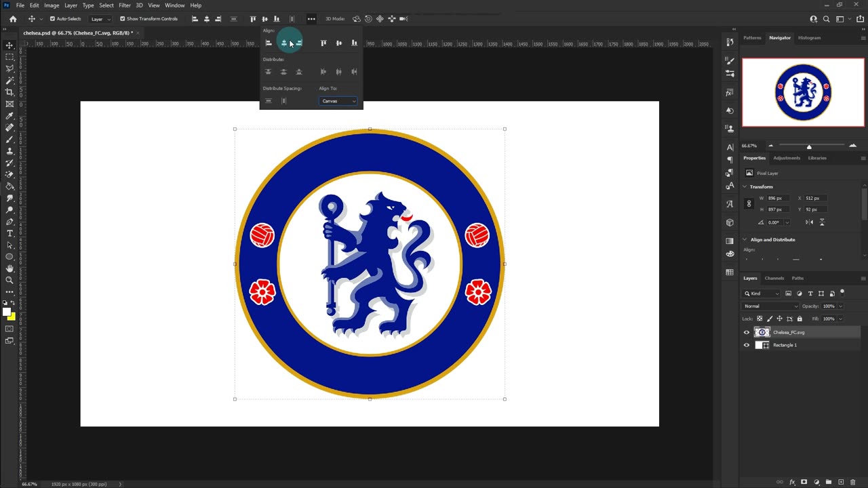This screenshot has width=868, height=488.
Task: Select the Brush tool
Action: (9, 140)
